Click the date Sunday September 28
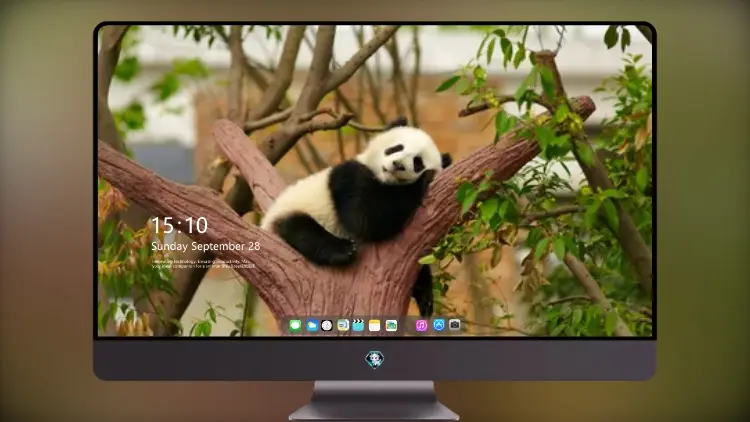Viewport: 750px width, 422px height. (206, 246)
